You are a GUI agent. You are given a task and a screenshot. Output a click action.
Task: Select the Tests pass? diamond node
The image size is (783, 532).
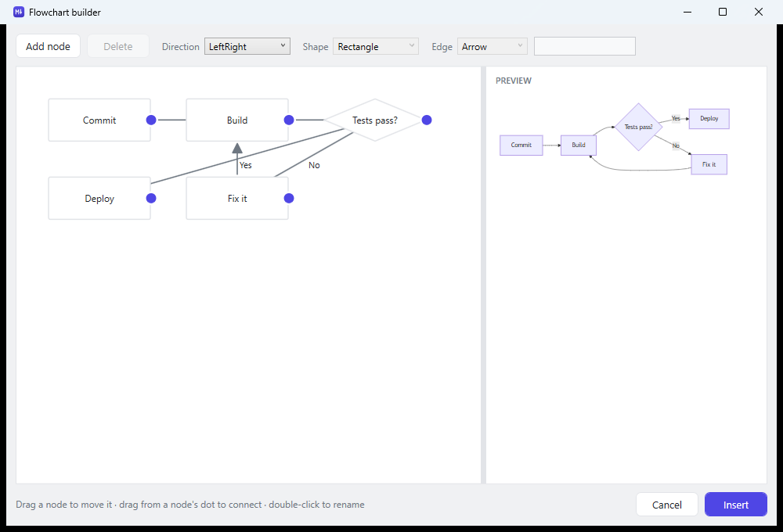pyautogui.click(x=375, y=120)
